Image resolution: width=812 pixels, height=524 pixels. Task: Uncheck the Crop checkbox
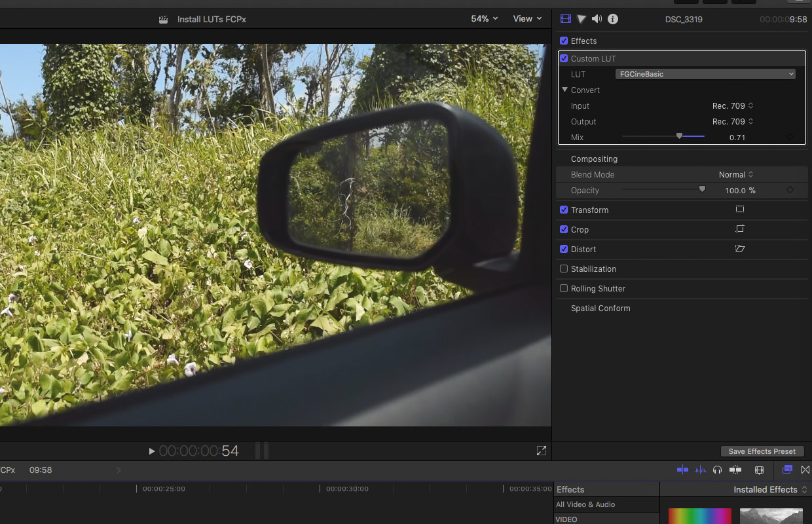[x=564, y=229]
